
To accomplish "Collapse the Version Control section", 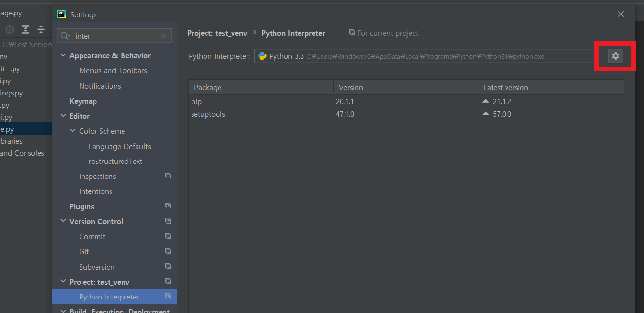I will 63,221.
